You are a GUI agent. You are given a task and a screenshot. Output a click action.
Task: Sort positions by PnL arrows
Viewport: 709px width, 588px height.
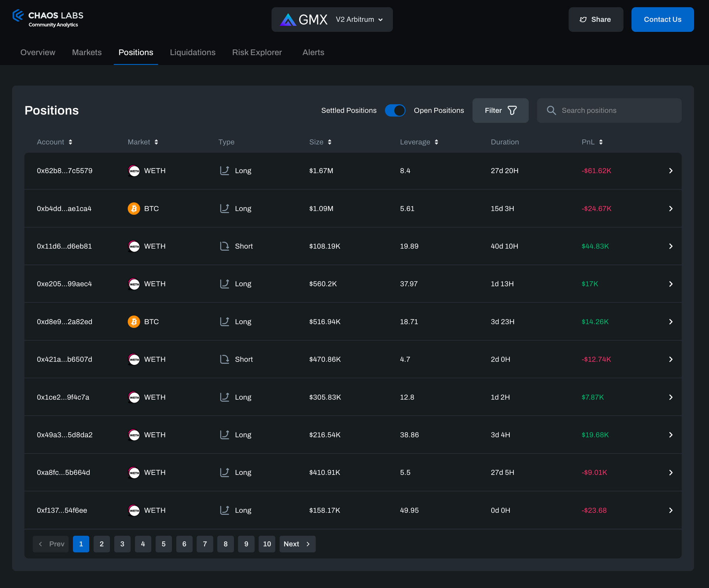click(601, 142)
